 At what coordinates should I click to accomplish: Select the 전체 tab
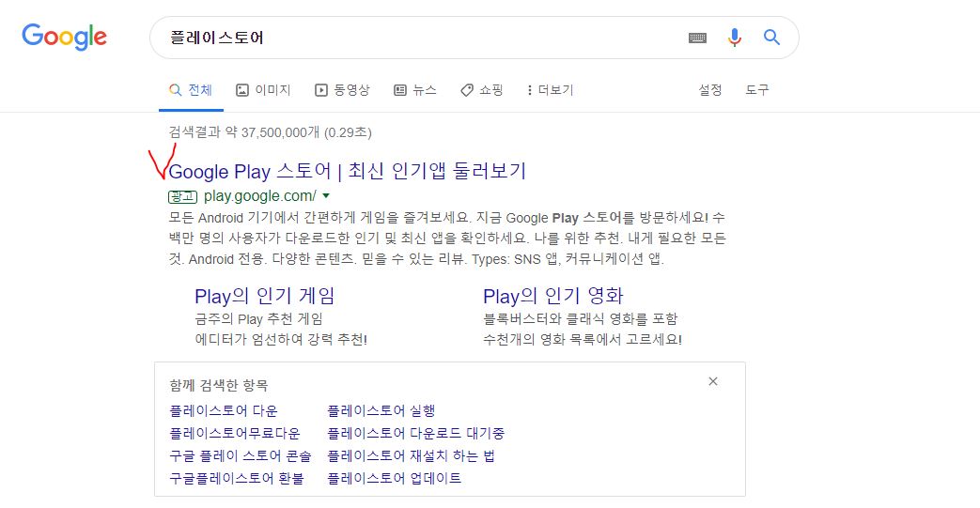click(x=192, y=90)
